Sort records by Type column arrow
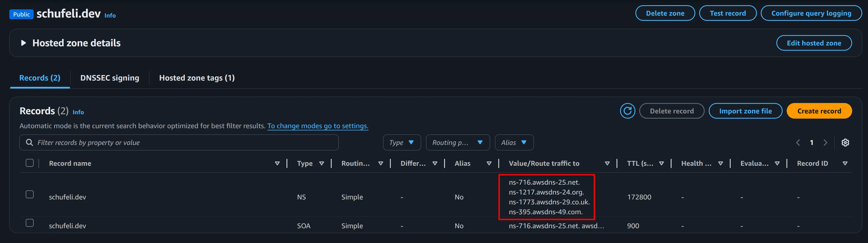This screenshot has width=868, height=243. [x=322, y=163]
